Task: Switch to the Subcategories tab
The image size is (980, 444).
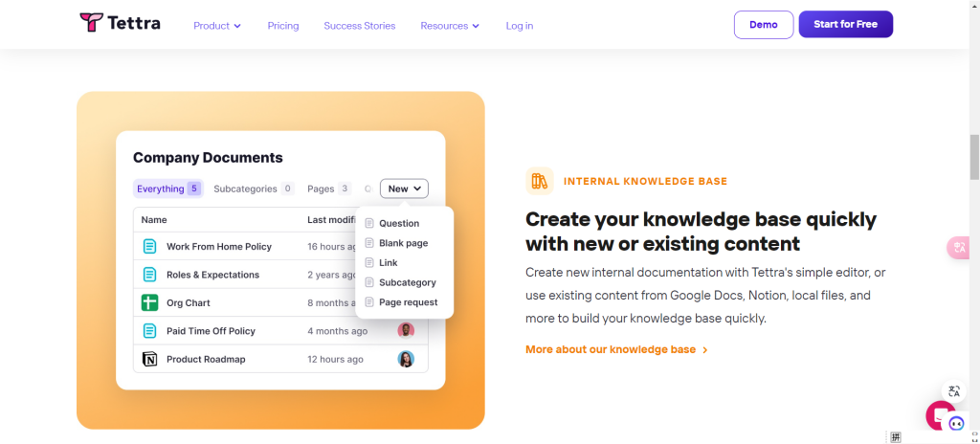Action: click(253, 189)
